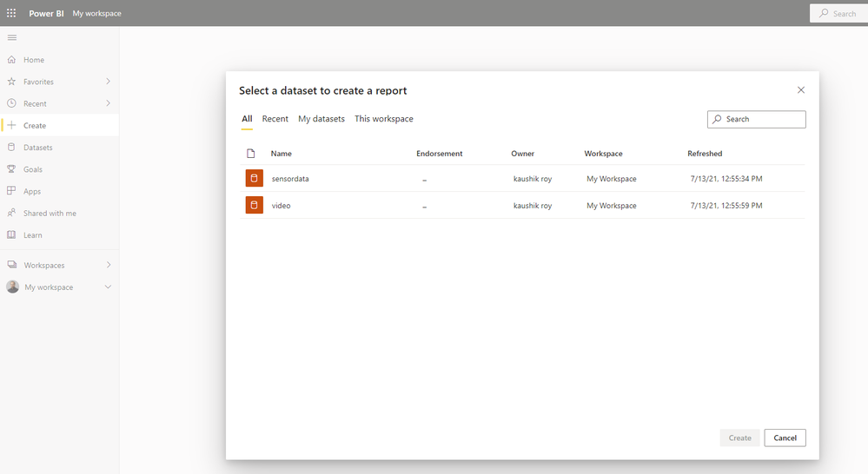868x474 pixels.
Task: Switch to My datasets tab
Action: pyautogui.click(x=321, y=119)
